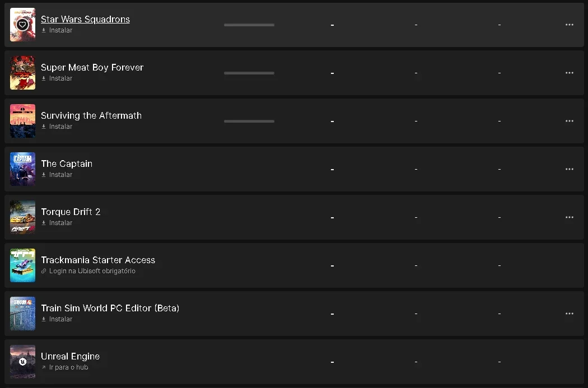Open the Star Wars Squadrons title link
Image resolution: width=588 pixels, height=388 pixels.
[85, 19]
